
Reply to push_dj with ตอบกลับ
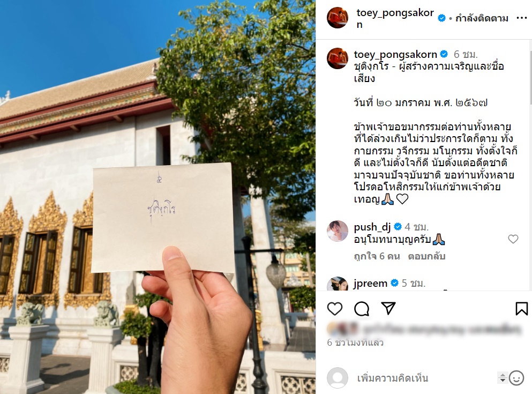[426, 256]
